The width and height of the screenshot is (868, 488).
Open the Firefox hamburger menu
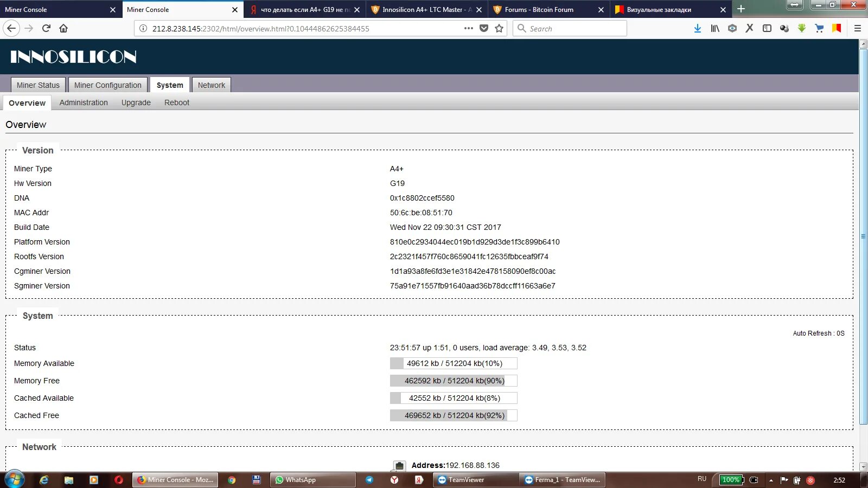click(x=858, y=28)
